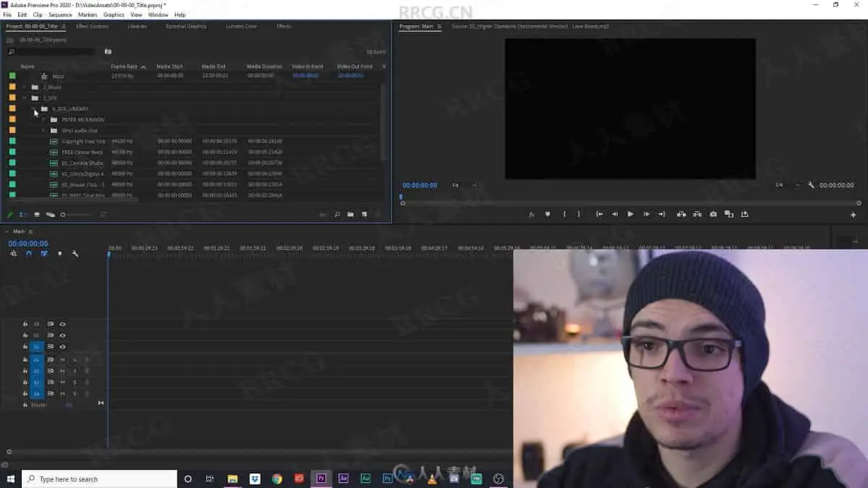Select the FREE Censor Beep audio clip
The width and height of the screenshot is (868, 488).
82,152
